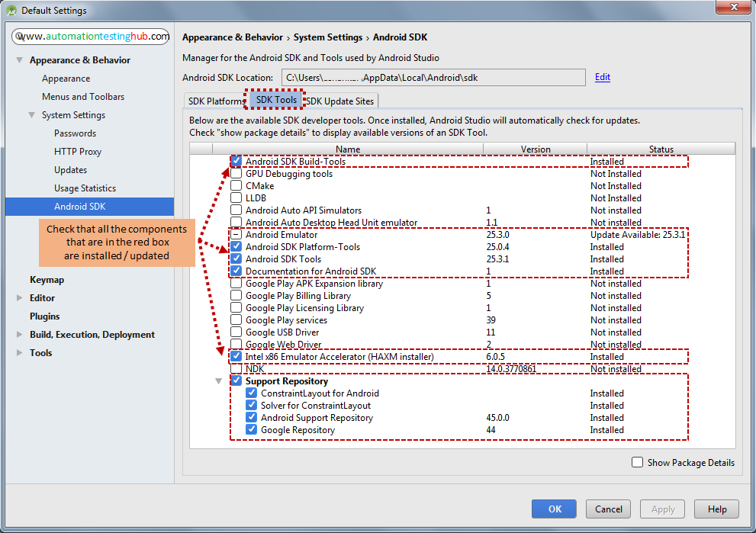Open HTTP Proxy settings
Viewport: 756px width, 533px height.
pos(78,152)
